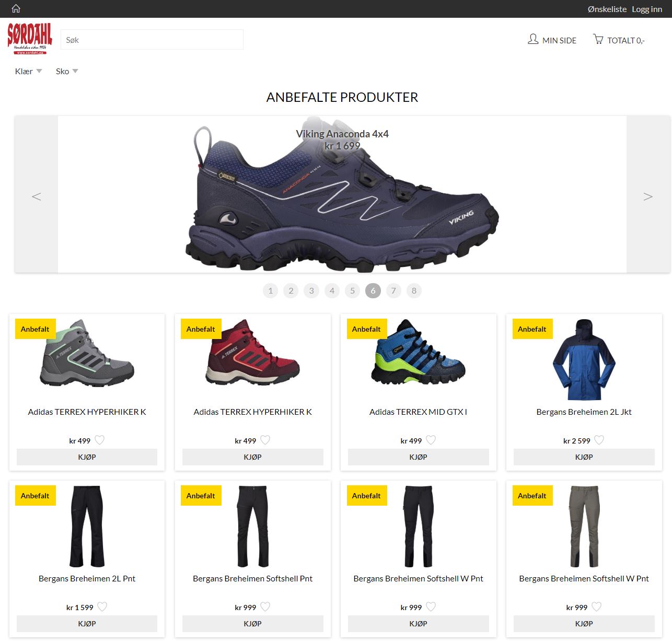Focus the Søk search field

(152, 40)
